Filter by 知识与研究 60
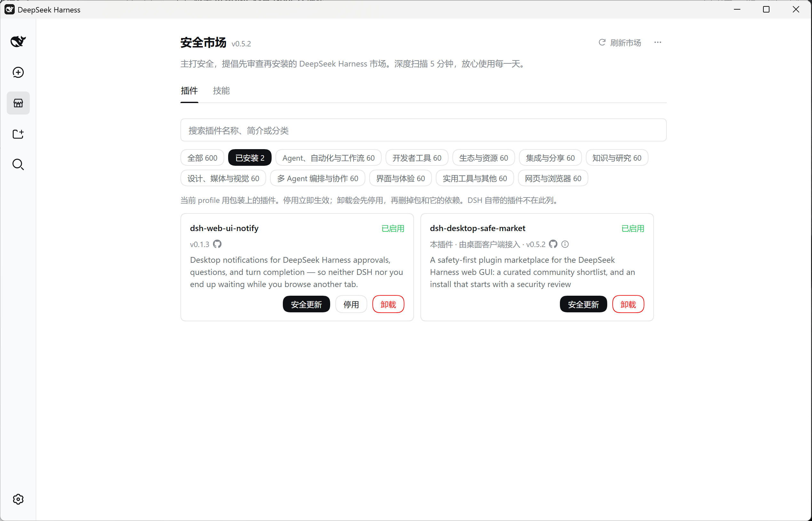Viewport: 812px width, 521px height. (x=617, y=158)
